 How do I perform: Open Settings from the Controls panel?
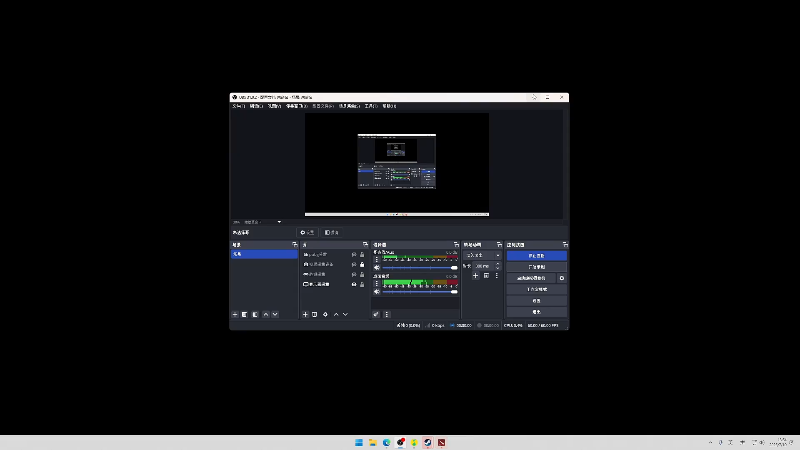(x=536, y=301)
